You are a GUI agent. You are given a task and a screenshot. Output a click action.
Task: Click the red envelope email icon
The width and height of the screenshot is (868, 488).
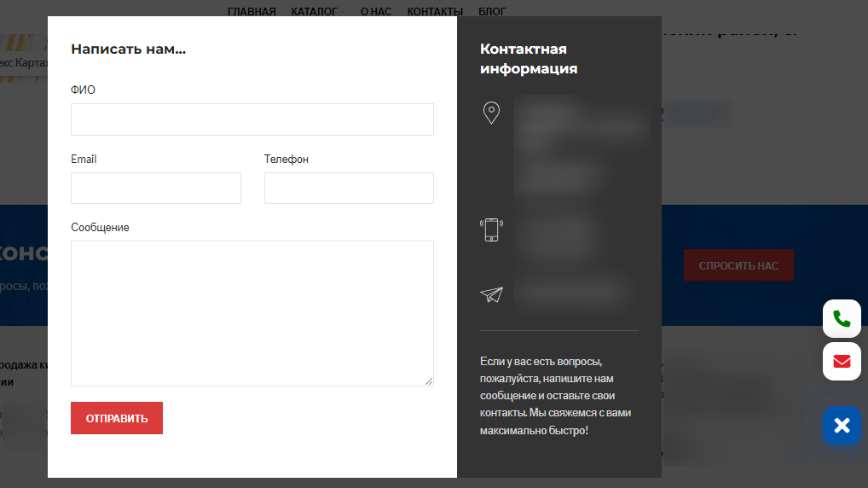click(x=842, y=361)
